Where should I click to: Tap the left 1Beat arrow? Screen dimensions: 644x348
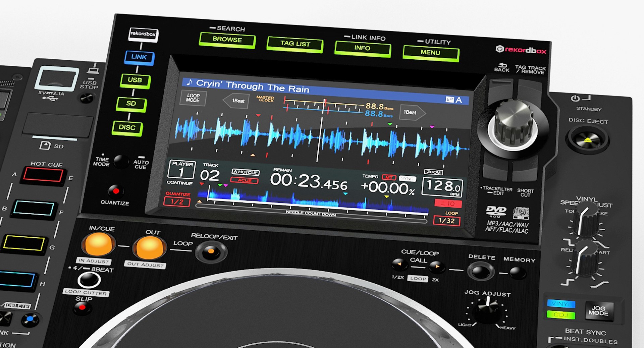236,101
